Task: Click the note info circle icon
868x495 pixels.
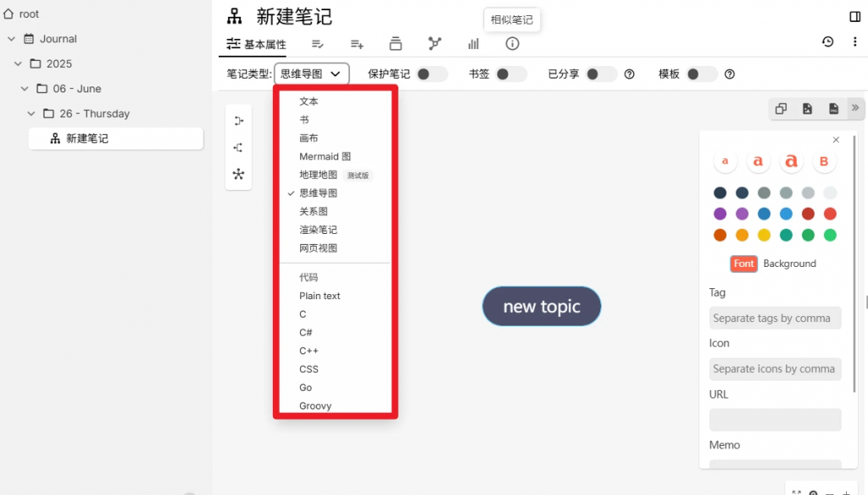Action: point(512,44)
